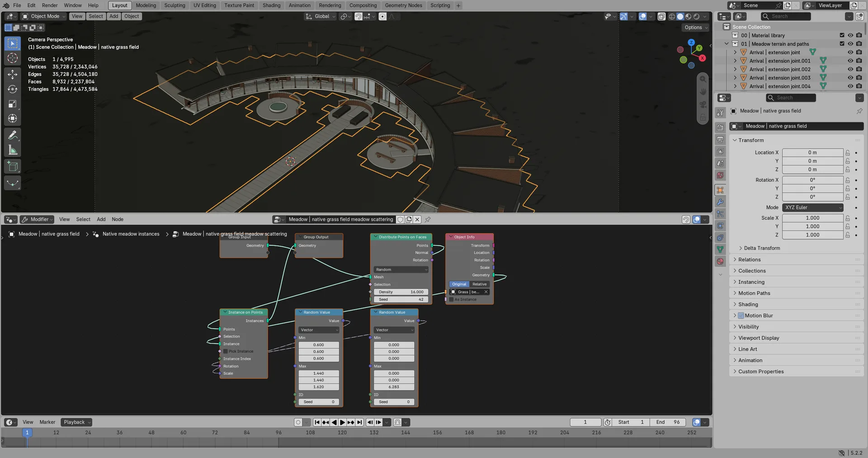Screen dimensions: 868x458
Task: Open Random distribution method dropdown
Action: [x=401, y=269]
